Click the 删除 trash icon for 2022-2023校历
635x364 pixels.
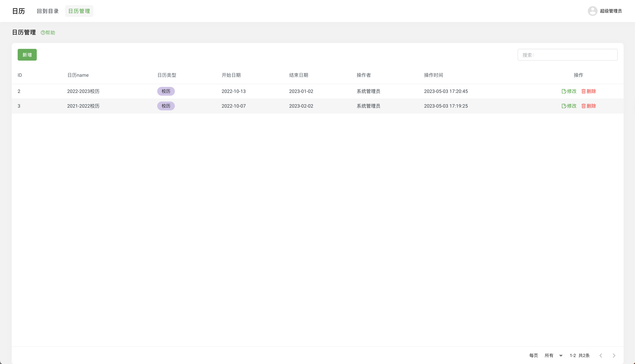point(584,91)
